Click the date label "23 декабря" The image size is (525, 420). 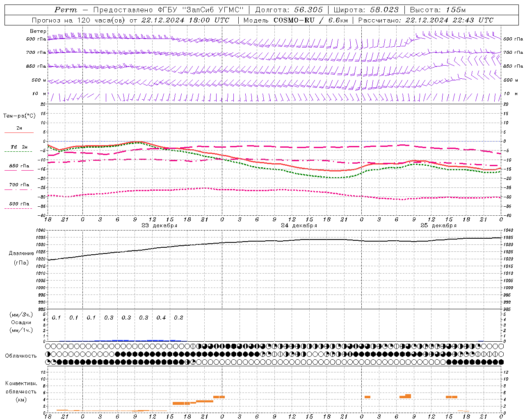[x=160, y=225]
